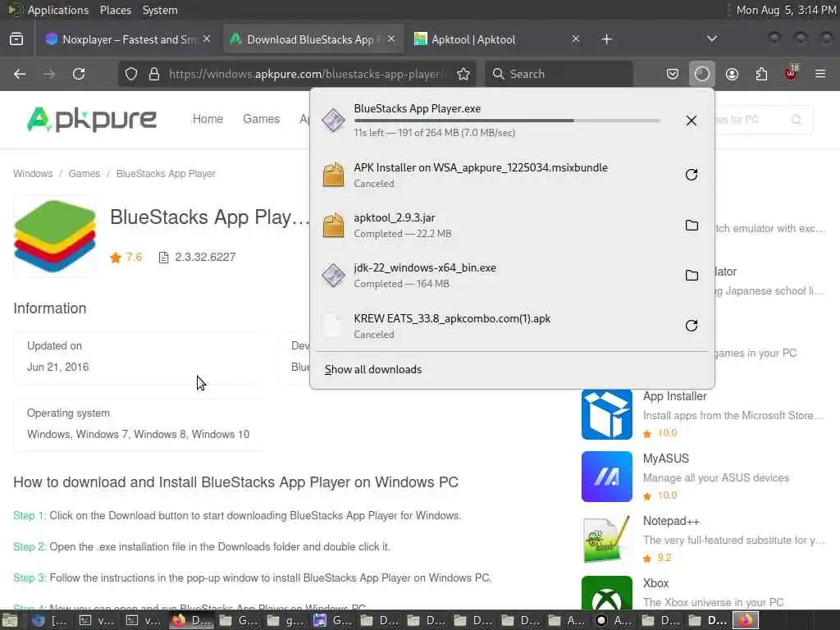Click the browser Search field
Screen dimensions: 840x630
pos(559,74)
